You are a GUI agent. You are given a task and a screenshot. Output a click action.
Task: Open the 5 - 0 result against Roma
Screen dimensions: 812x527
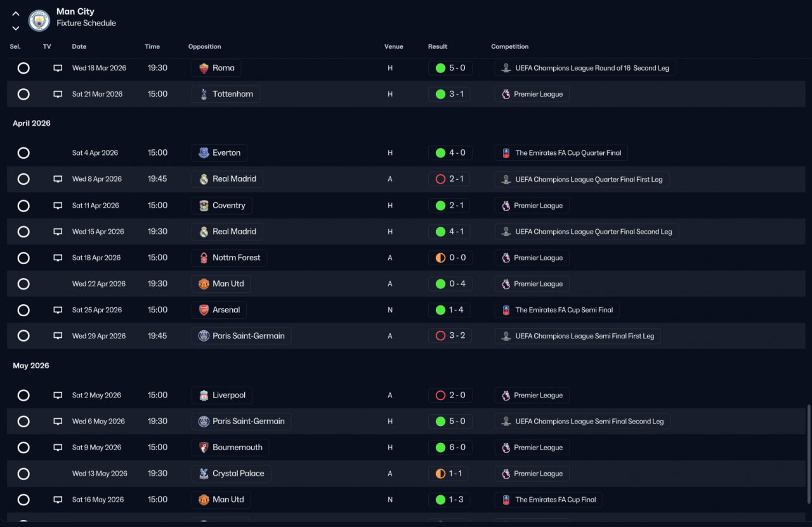[450, 68]
